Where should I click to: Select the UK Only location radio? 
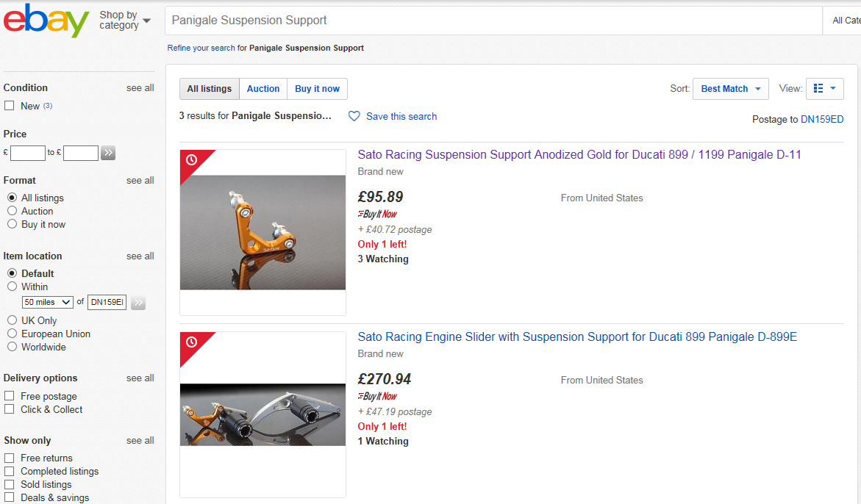coord(12,320)
